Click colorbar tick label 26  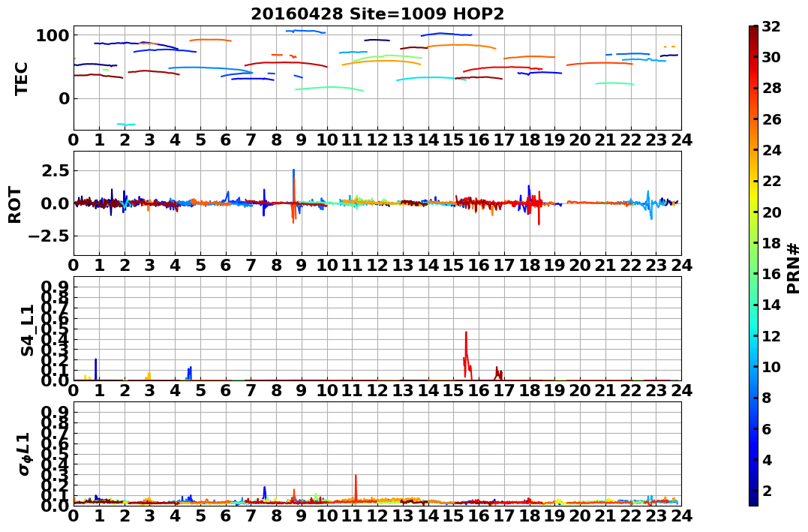tap(771, 119)
